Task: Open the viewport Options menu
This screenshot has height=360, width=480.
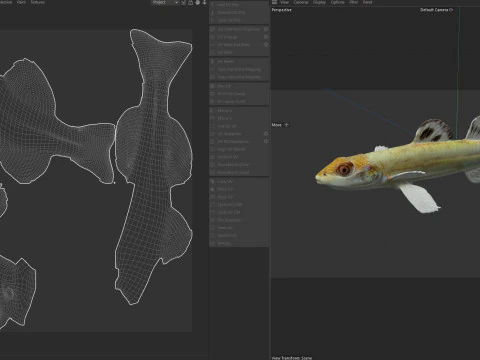Action: (337, 2)
